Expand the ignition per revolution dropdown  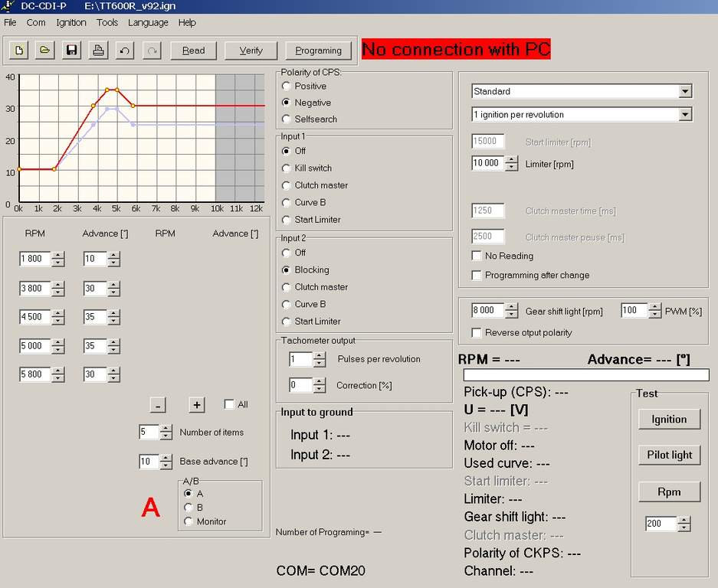click(685, 114)
